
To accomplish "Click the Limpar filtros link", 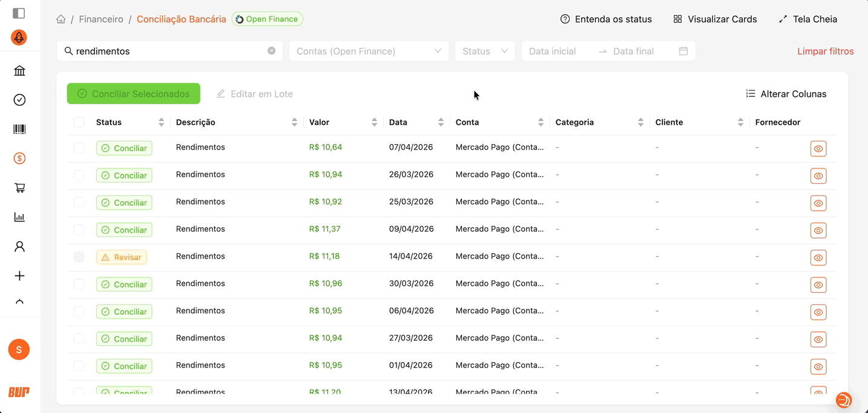I will tap(825, 51).
